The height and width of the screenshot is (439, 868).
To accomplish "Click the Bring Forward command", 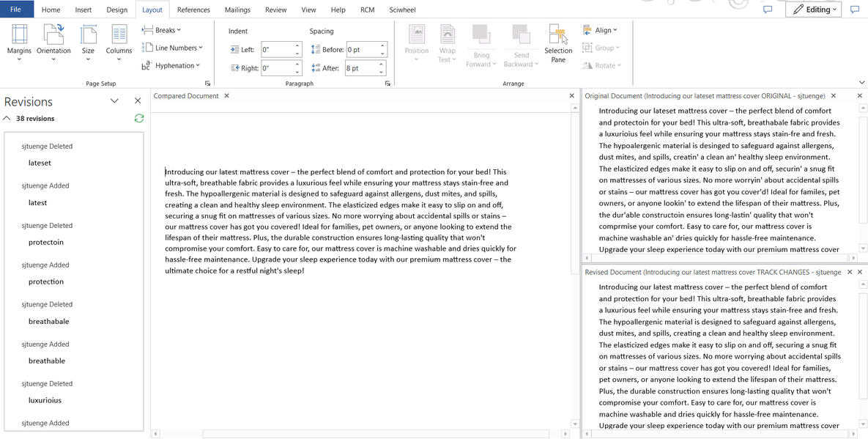I will (481, 42).
